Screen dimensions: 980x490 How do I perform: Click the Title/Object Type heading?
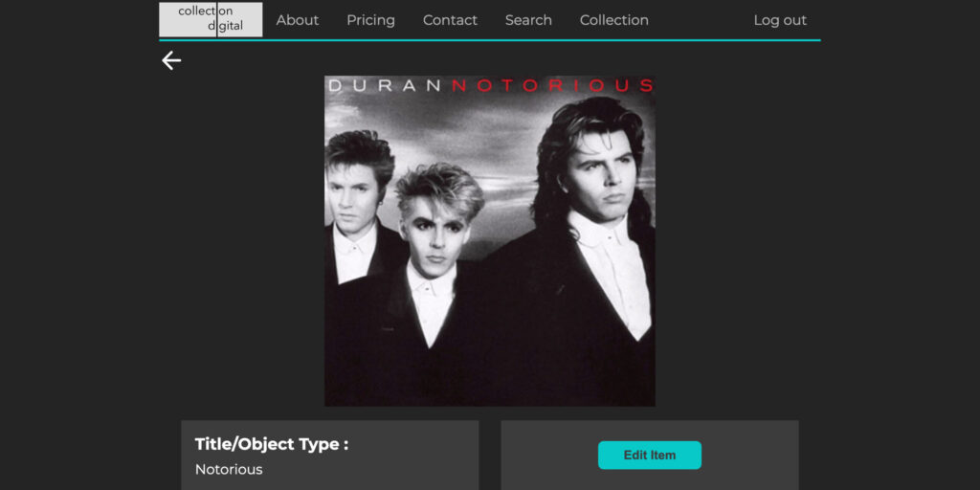coord(272,444)
